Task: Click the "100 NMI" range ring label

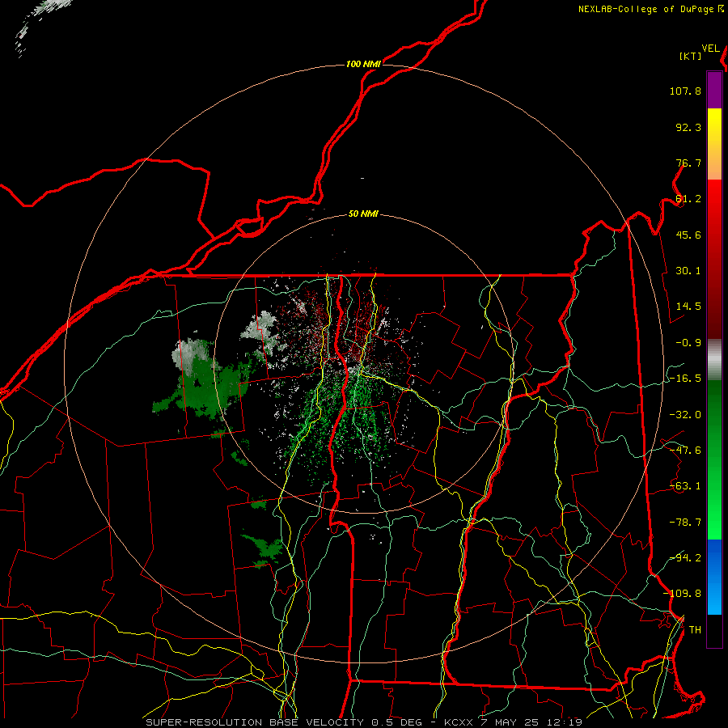Action: pos(363,64)
